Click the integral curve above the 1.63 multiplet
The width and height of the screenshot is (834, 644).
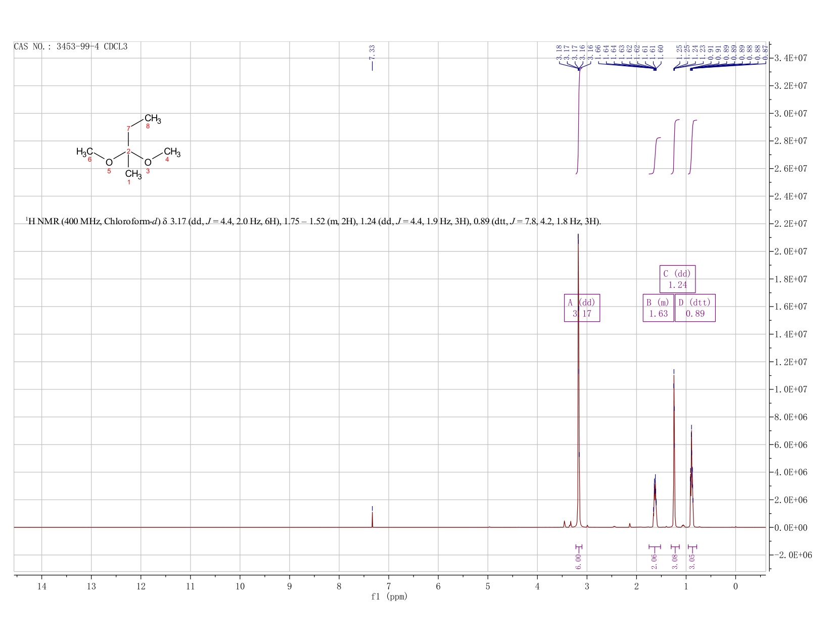[x=655, y=156]
